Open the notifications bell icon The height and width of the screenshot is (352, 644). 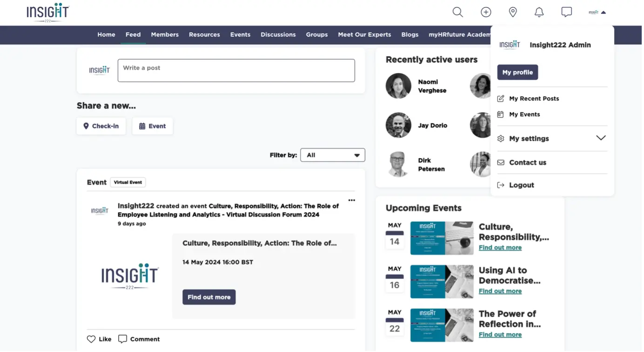539,13
